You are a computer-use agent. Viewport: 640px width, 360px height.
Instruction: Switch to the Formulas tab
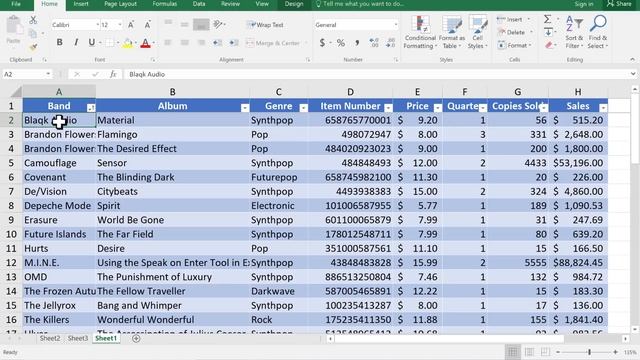point(164,4)
